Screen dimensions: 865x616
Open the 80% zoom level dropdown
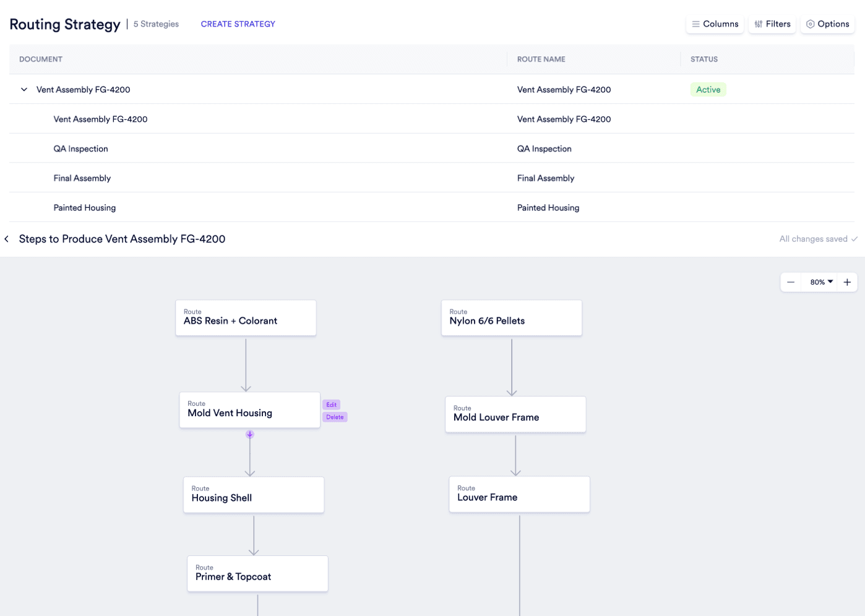820,282
